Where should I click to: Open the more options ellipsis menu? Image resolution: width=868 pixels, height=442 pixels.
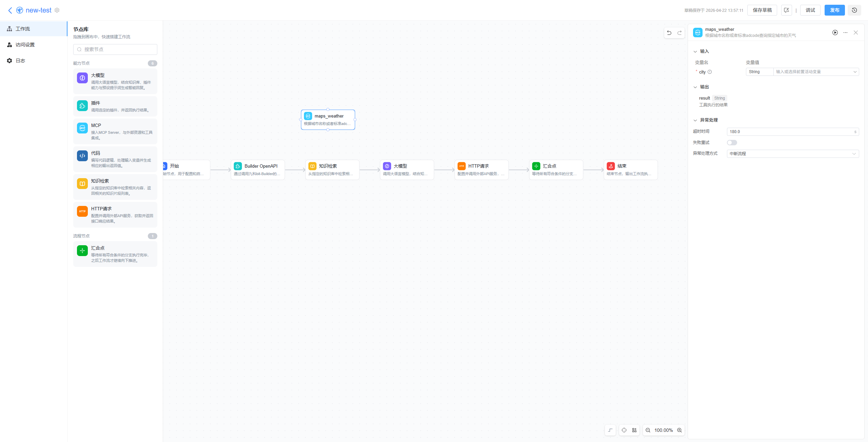click(x=845, y=33)
